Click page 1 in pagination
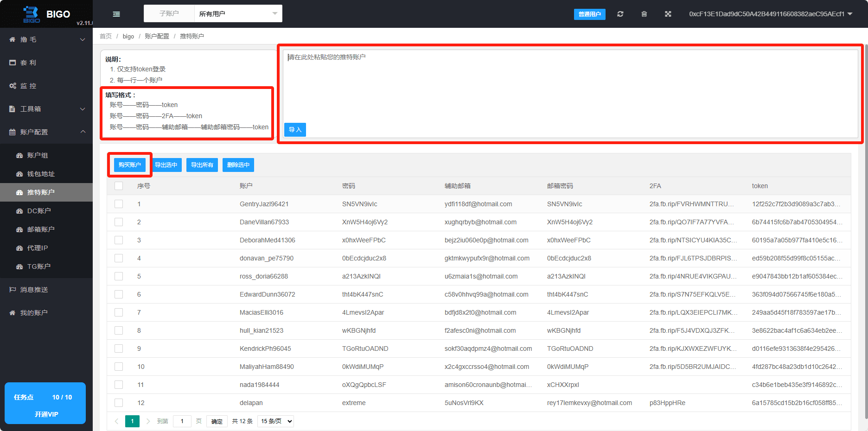 pyautogui.click(x=132, y=421)
